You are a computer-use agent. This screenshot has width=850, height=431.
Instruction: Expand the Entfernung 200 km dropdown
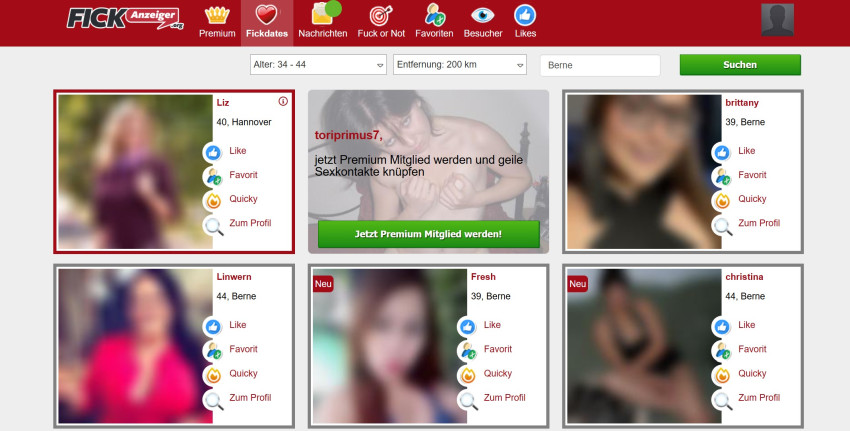pos(460,65)
